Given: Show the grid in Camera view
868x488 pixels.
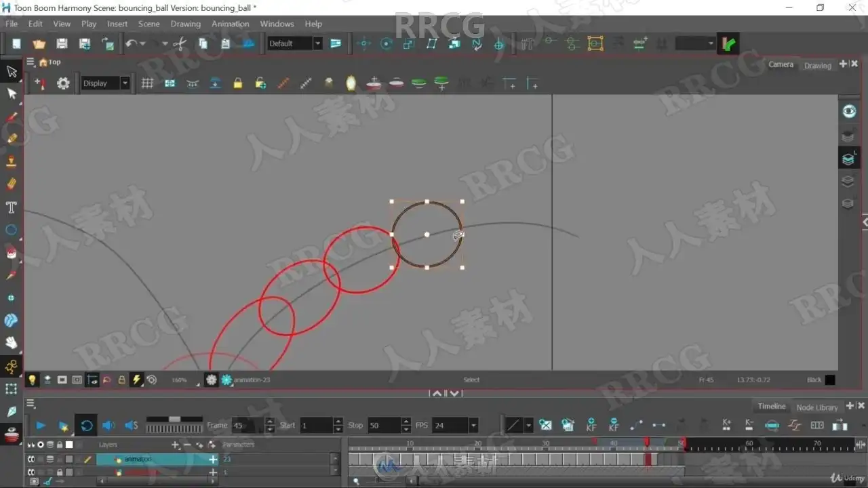Looking at the screenshot, I should pyautogui.click(x=147, y=83).
